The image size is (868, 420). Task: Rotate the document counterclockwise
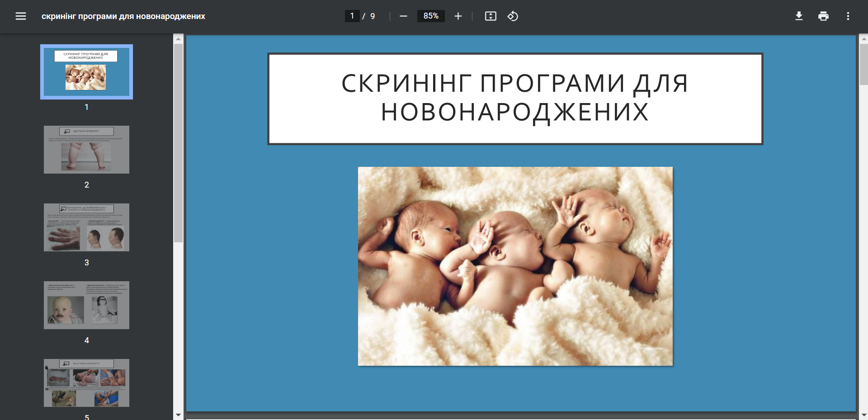tap(513, 16)
